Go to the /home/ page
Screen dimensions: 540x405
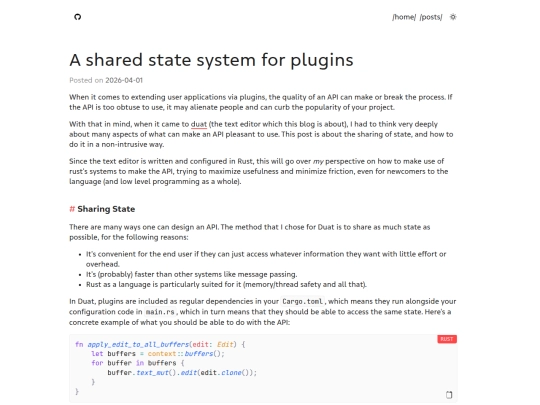pos(404,17)
